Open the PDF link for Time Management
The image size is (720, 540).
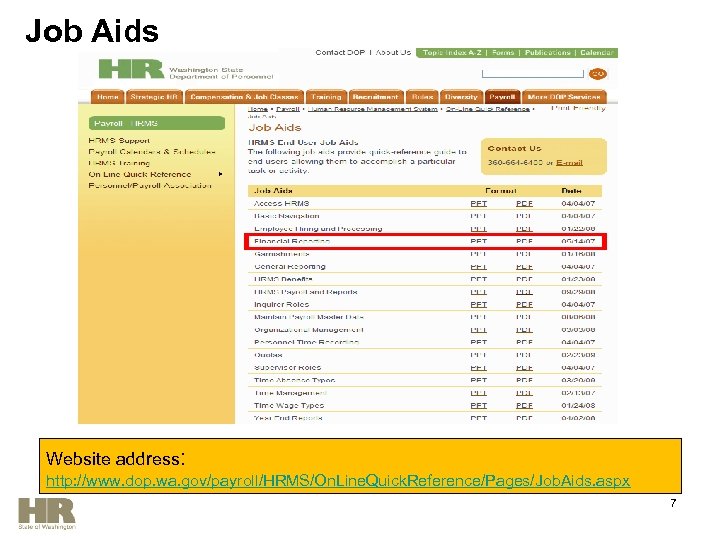[x=524, y=393]
